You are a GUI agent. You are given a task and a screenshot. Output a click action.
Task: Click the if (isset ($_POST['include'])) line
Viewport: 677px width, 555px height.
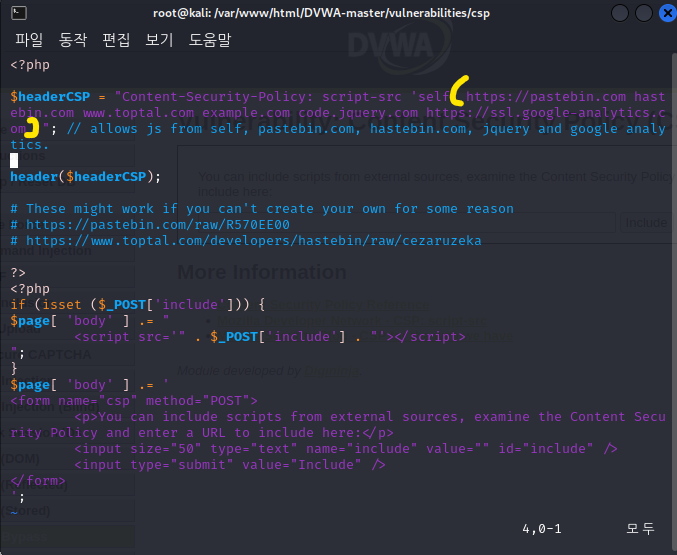point(138,304)
